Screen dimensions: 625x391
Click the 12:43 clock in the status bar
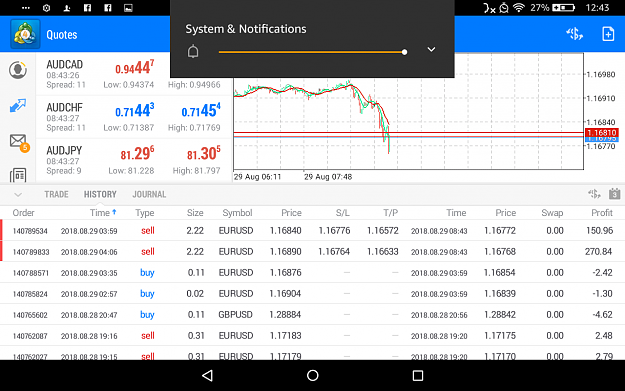pos(597,8)
